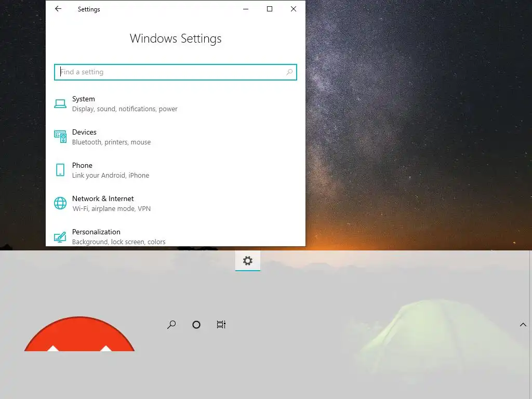Click "Link your Android, iPhone" description
532x399 pixels.
point(111,176)
